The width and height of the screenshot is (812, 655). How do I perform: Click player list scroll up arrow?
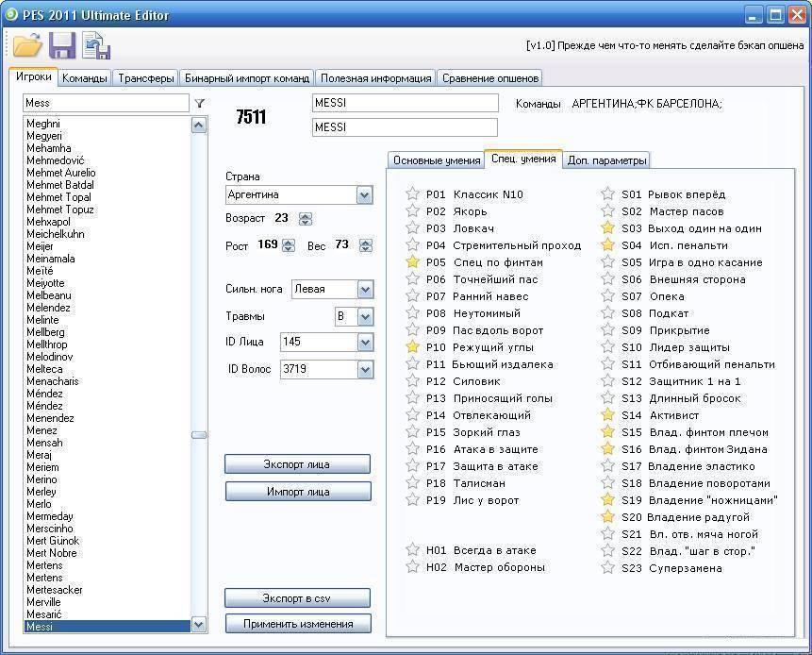199,126
